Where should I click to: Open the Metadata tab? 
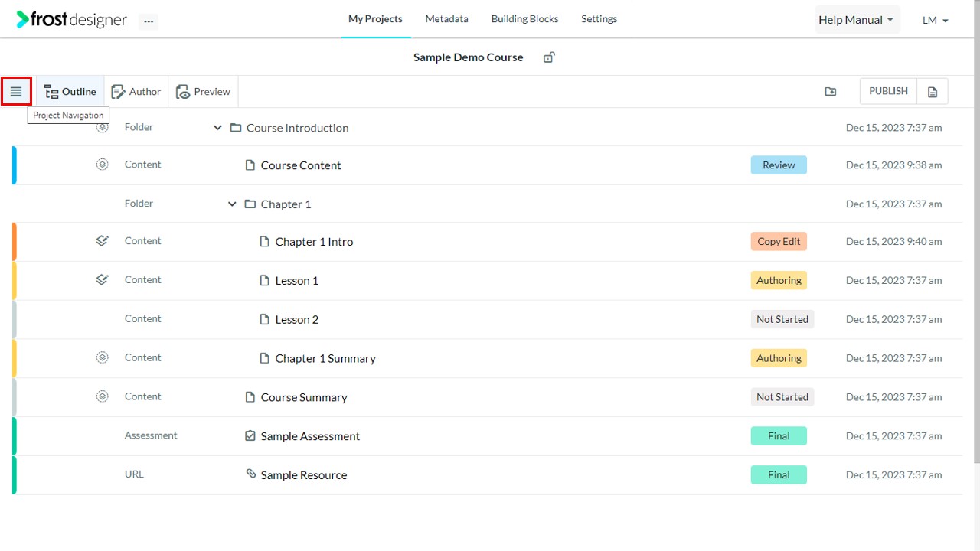447,19
